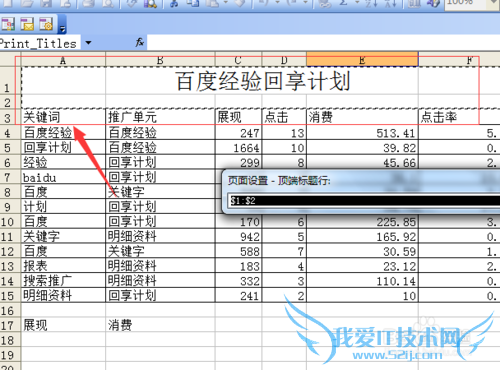Select row 1 header
The image size is (500, 370).
[10, 81]
